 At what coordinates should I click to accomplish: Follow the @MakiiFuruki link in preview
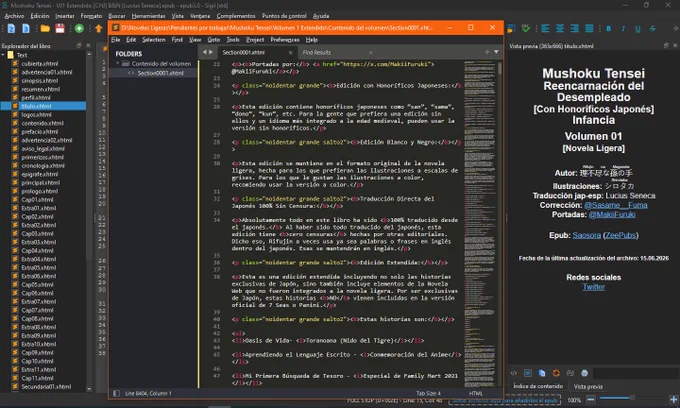click(612, 215)
